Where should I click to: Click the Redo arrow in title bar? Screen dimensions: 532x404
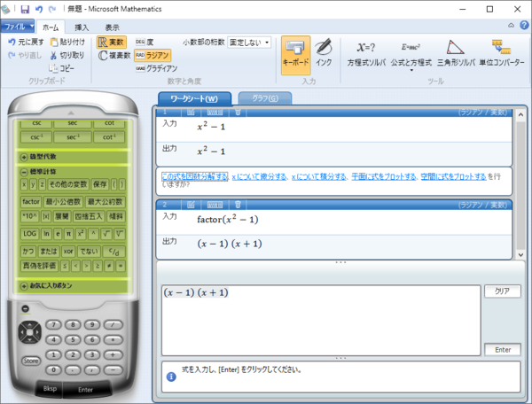point(52,9)
